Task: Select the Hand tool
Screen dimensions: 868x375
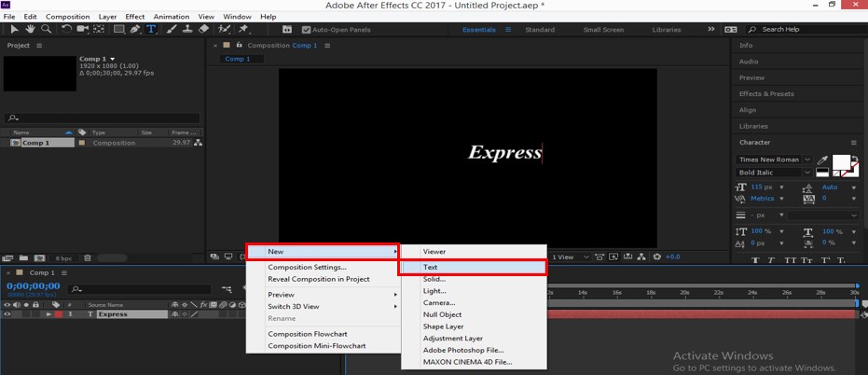Action: (x=31, y=29)
